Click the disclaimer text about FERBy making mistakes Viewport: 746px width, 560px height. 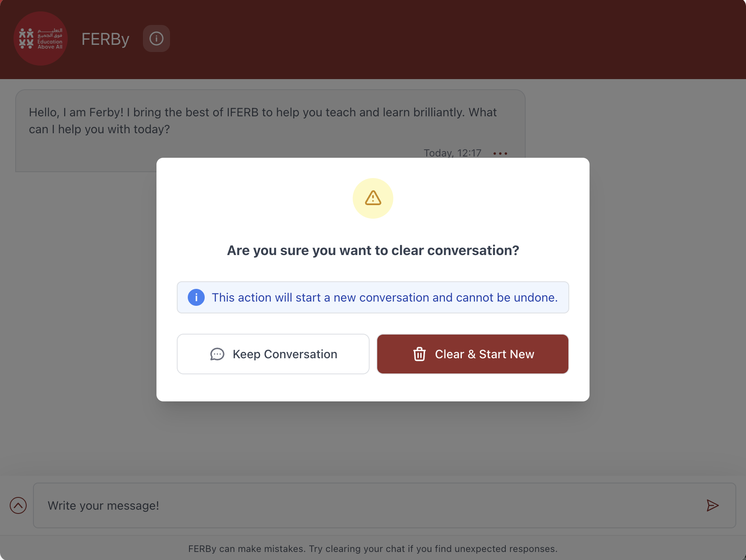(x=373, y=549)
